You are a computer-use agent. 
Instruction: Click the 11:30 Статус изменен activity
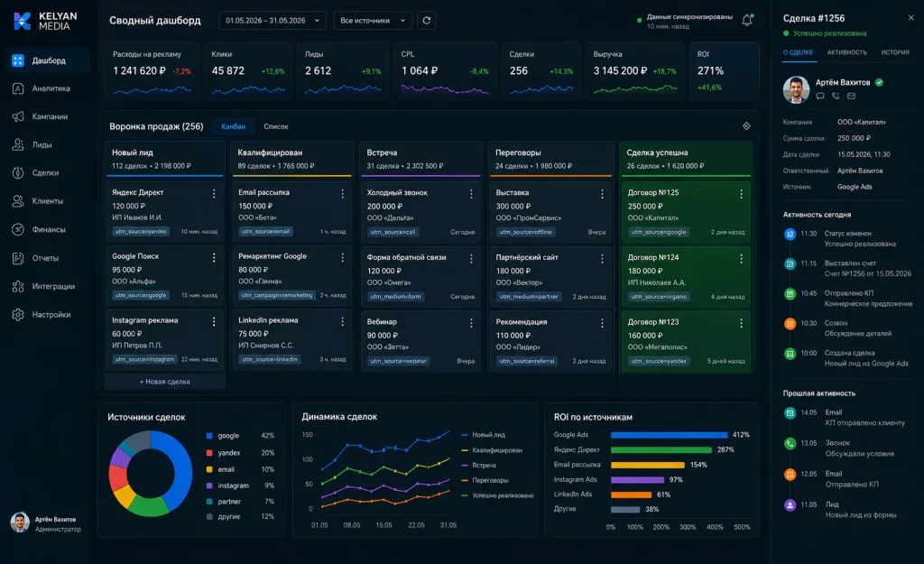pyautogui.click(x=847, y=238)
